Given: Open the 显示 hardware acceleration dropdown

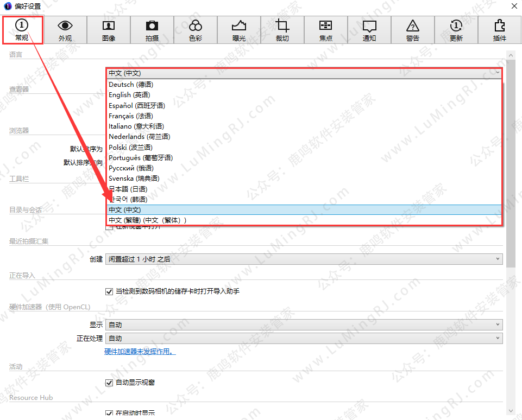Looking at the screenshot, I should pos(304,324).
